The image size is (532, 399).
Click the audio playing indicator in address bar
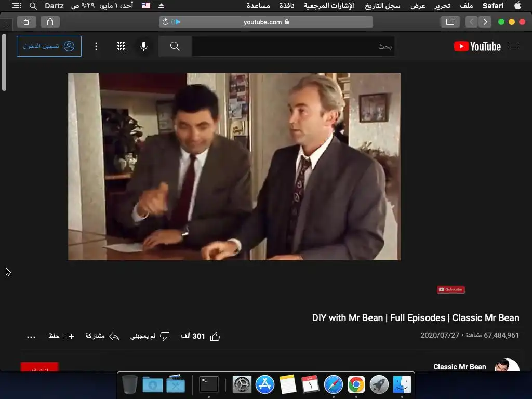176,22
